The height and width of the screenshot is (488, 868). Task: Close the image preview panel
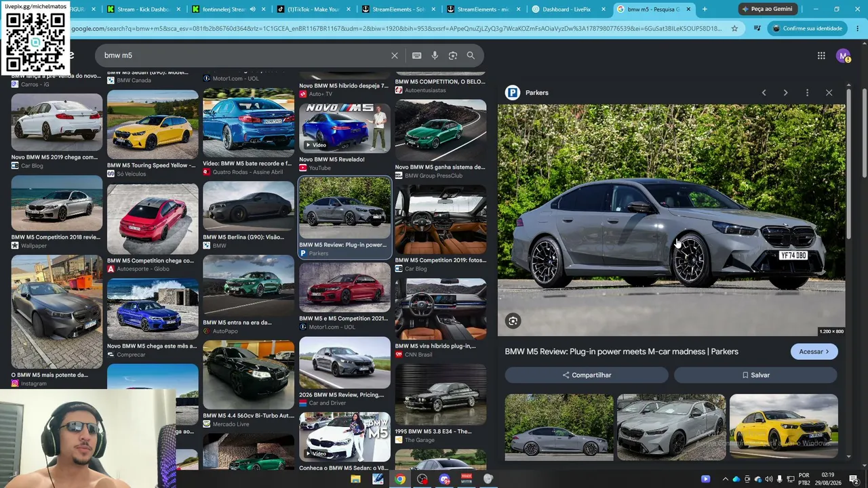[829, 93]
